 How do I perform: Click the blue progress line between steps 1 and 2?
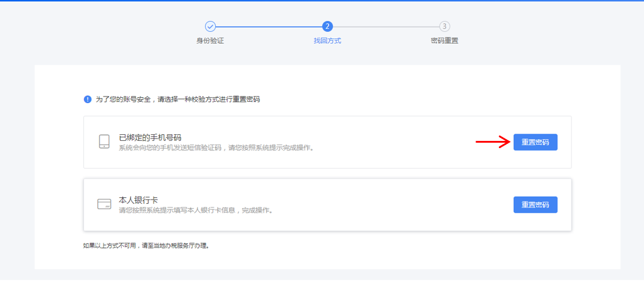coord(269,26)
